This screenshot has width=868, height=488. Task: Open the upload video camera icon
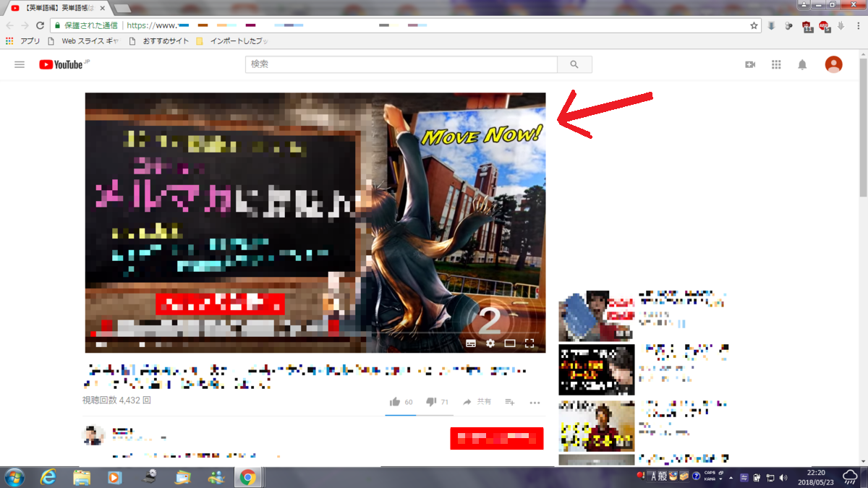tap(750, 64)
